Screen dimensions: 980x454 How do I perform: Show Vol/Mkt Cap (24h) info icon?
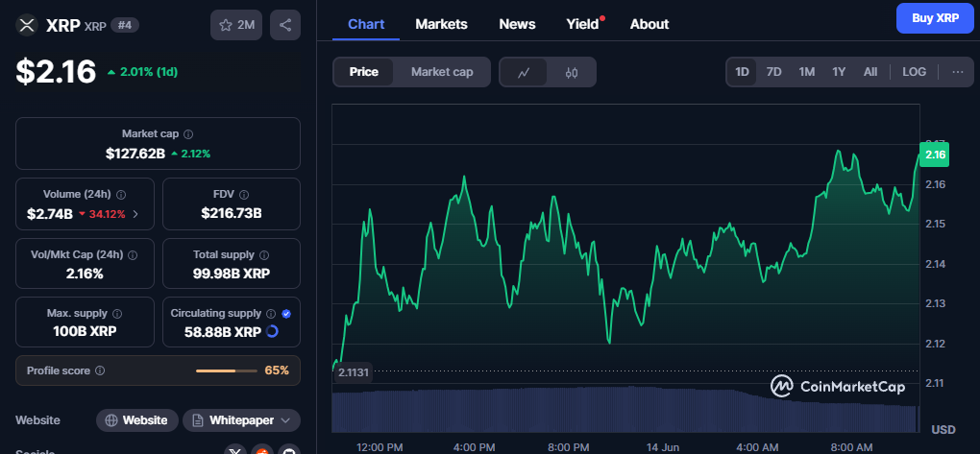click(x=133, y=254)
